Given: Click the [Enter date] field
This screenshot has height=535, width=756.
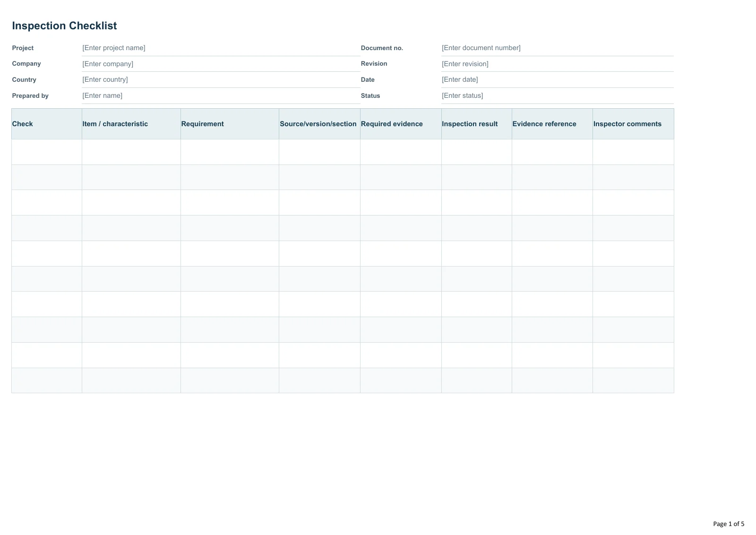Looking at the screenshot, I should [558, 79].
